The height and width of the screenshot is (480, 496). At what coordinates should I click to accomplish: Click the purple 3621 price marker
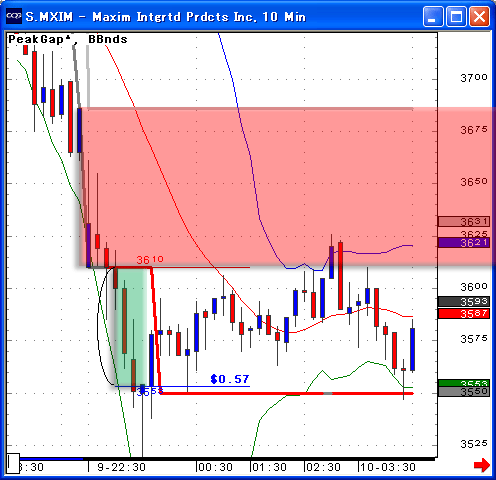click(464, 242)
